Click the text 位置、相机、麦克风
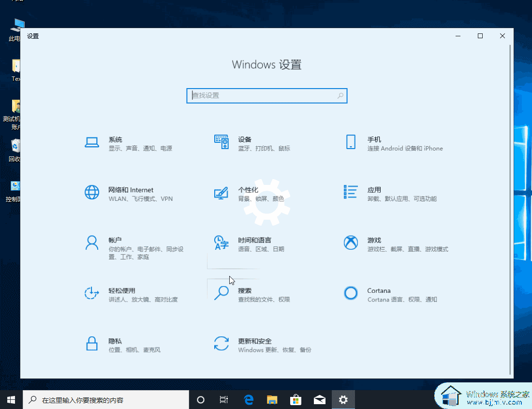The width and height of the screenshot is (532, 409). [x=135, y=349]
